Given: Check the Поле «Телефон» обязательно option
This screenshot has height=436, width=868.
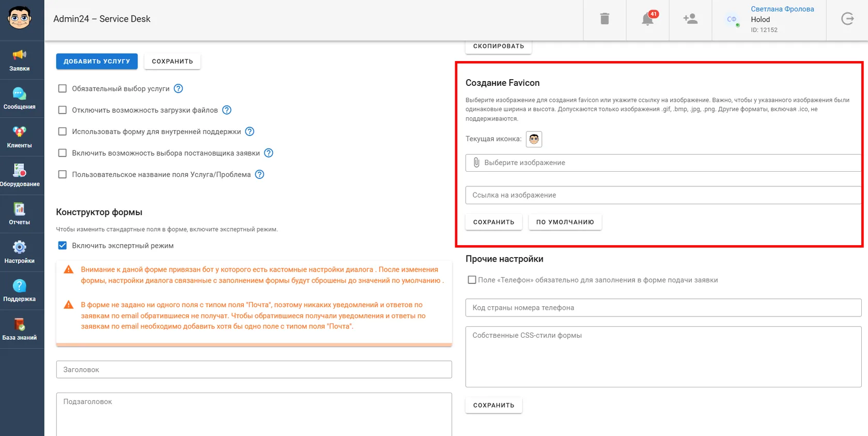Looking at the screenshot, I should point(472,280).
